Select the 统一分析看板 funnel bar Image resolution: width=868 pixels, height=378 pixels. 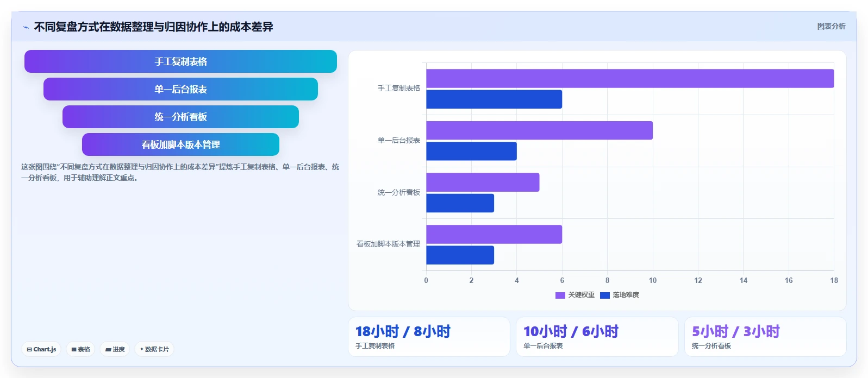(180, 117)
